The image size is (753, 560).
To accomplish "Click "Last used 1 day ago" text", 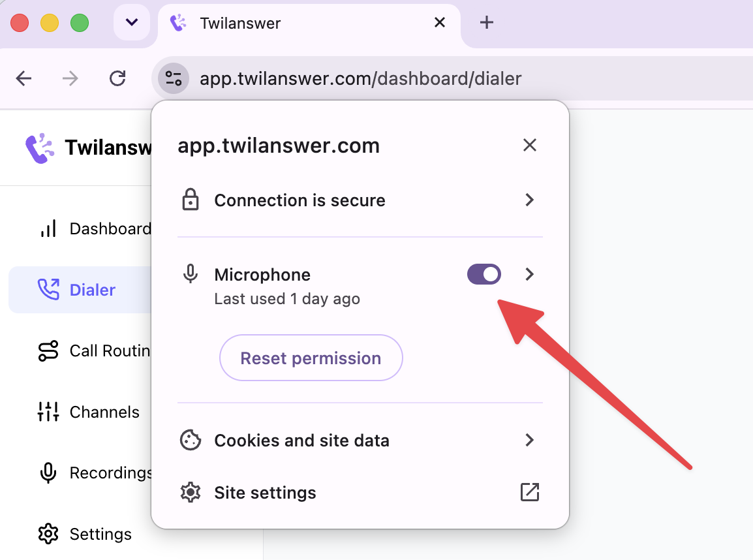I will (287, 299).
